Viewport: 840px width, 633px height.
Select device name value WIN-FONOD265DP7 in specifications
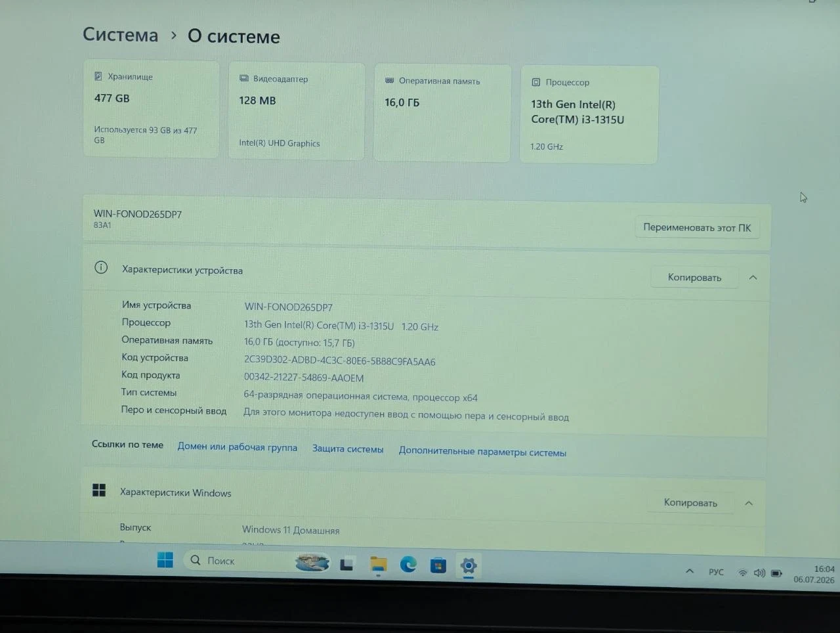[289, 307]
